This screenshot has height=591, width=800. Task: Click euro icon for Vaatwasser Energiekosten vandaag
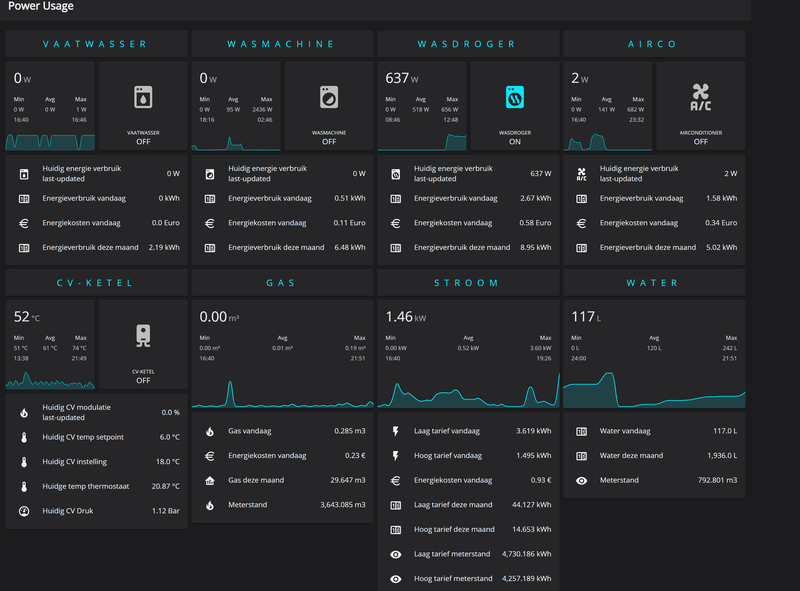[24, 223]
